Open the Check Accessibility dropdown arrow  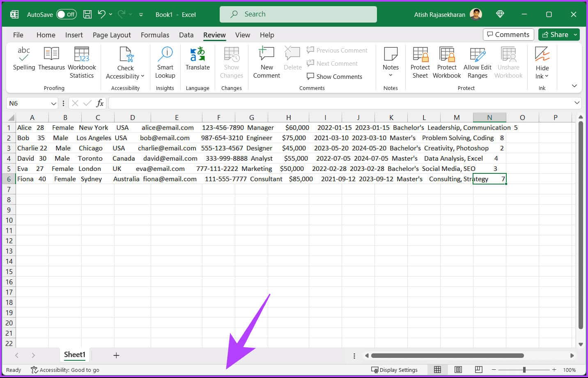pyautogui.click(x=142, y=76)
